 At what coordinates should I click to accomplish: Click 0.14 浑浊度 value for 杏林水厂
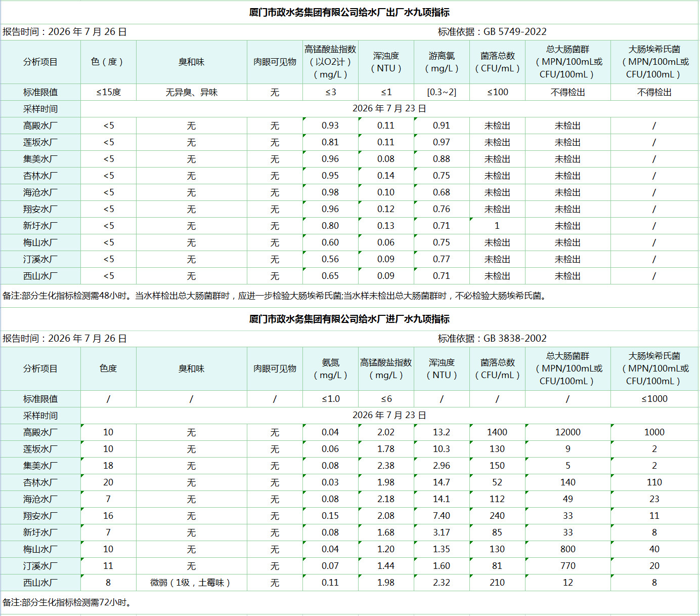click(x=386, y=176)
